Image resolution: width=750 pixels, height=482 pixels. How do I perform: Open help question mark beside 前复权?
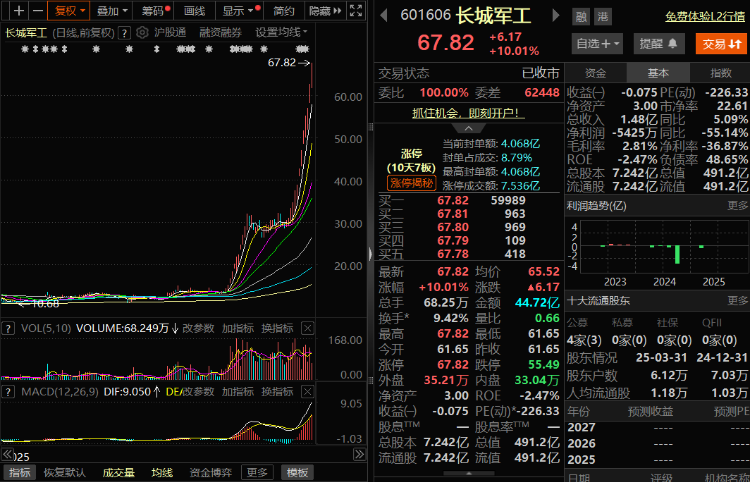click(x=124, y=33)
